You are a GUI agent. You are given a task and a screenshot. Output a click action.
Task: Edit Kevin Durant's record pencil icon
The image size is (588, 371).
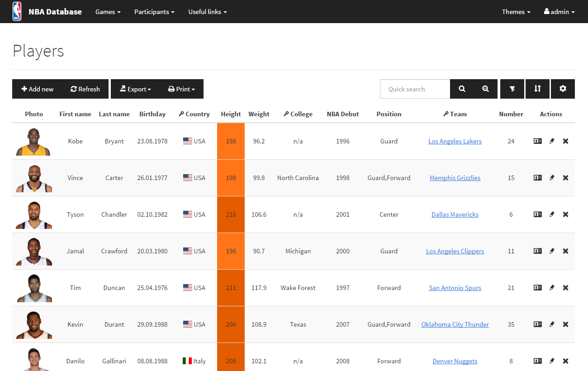pos(552,324)
